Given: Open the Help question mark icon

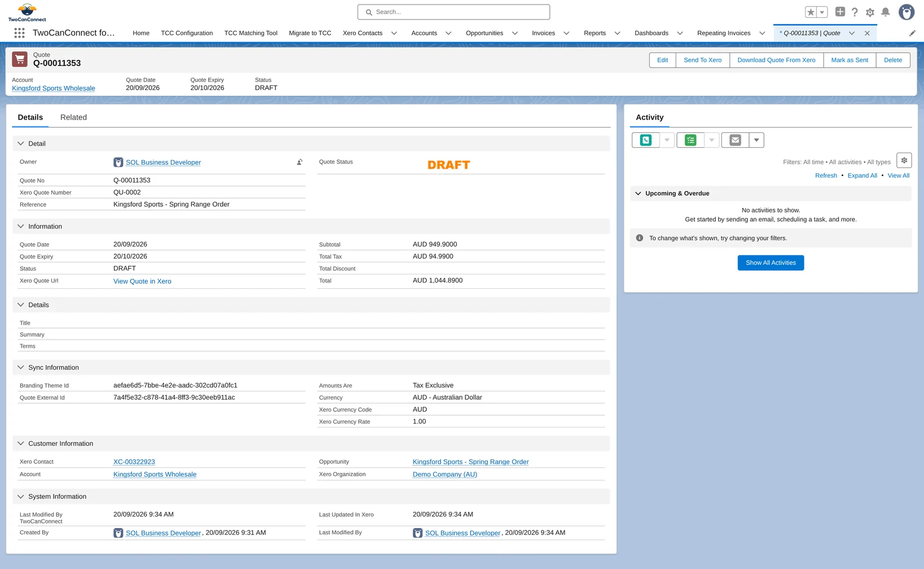Looking at the screenshot, I should pos(855,12).
